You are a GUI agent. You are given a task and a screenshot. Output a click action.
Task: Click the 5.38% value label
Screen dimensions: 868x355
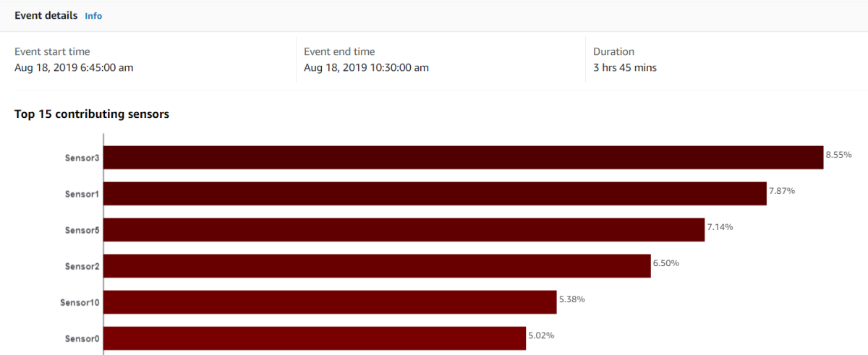coord(572,299)
